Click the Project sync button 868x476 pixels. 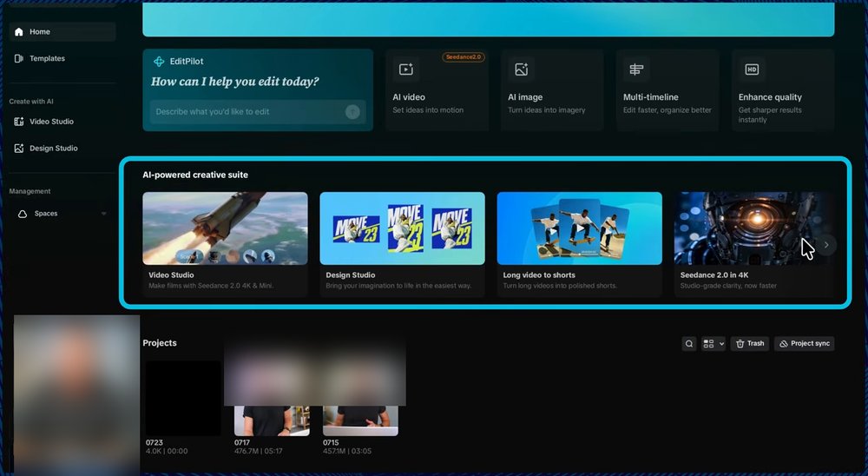pyautogui.click(x=805, y=344)
